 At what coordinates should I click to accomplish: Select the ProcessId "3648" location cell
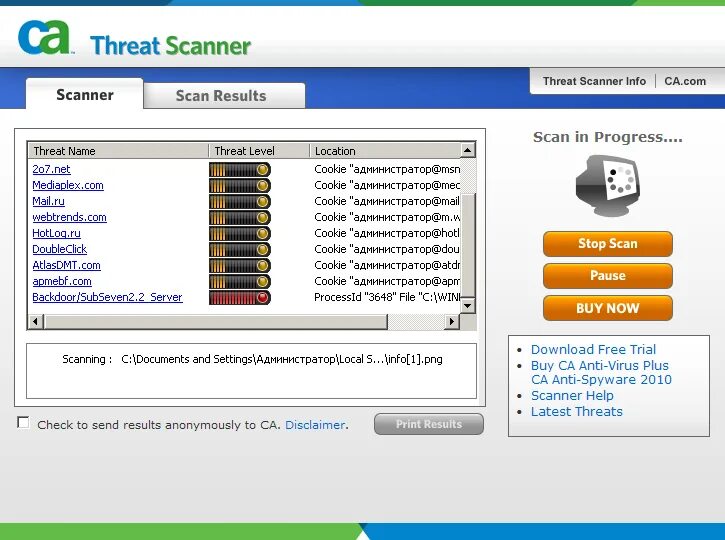(387, 297)
